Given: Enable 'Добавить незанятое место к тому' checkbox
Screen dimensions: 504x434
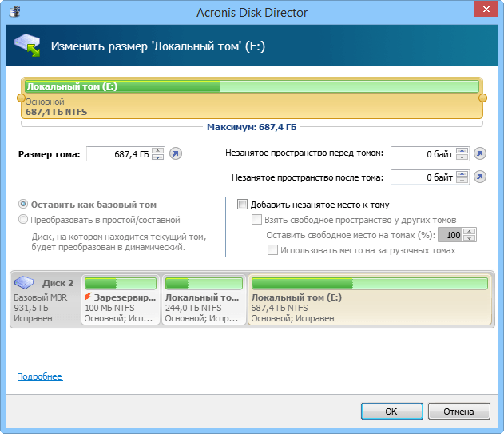Looking at the screenshot, I should (x=242, y=205).
